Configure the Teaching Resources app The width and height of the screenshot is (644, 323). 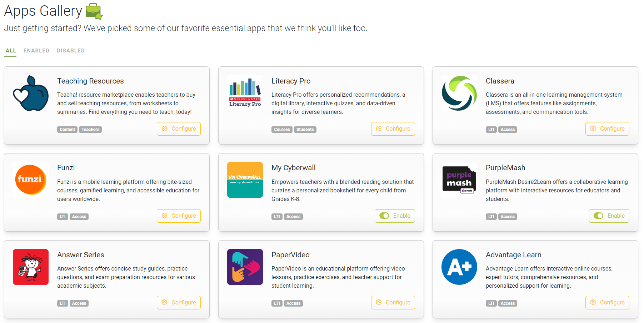pos(179,128)
